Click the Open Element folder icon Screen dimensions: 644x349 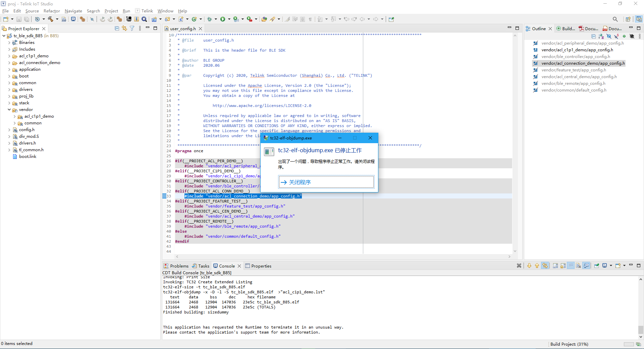(264, 19)
